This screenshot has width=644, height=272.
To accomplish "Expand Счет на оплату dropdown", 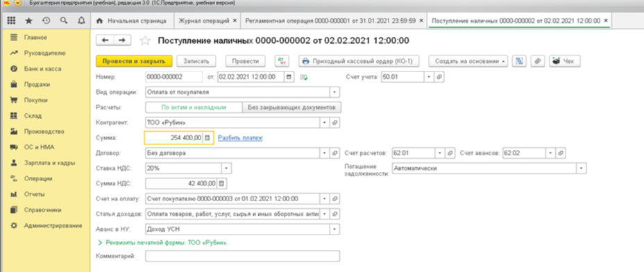I will 325,199.
